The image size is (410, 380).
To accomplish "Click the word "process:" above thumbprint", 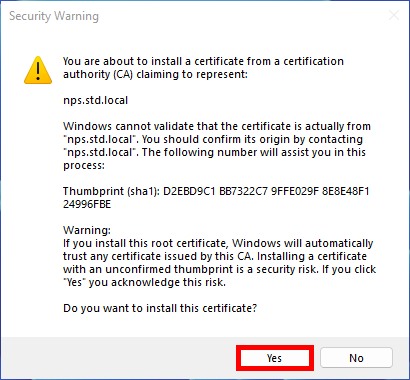I will [x=84, y=166].
